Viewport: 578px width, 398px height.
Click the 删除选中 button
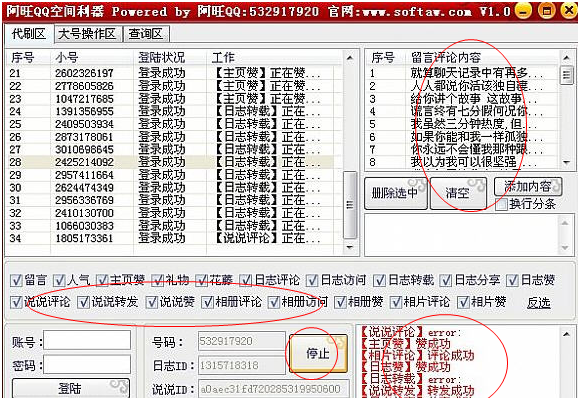pyautogui.click(x=396, y=193)
